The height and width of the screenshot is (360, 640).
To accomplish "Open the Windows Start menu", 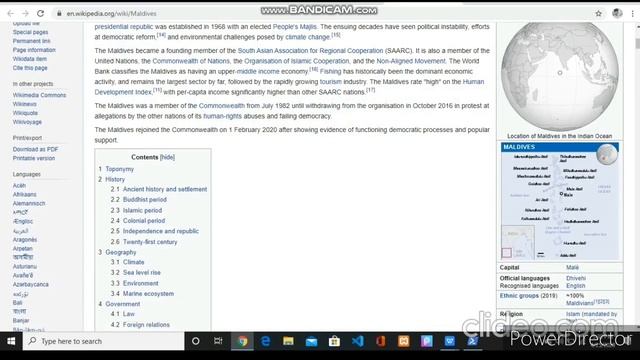I will point(11,341).
